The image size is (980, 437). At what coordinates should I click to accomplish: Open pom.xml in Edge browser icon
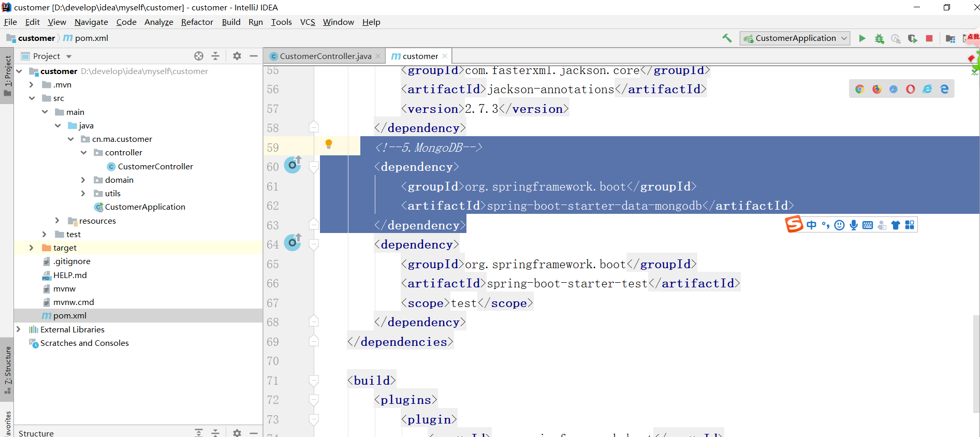click(x=944, y=89)
